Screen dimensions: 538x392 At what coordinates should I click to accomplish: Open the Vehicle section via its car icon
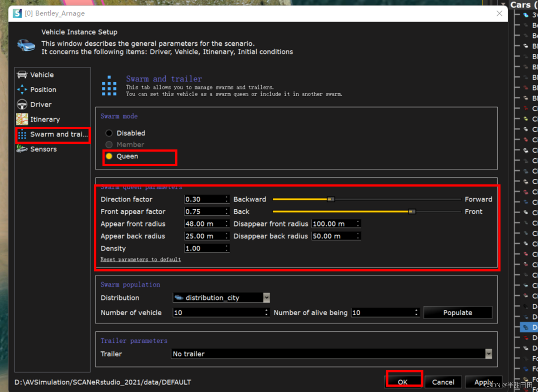tap(22, 75)
